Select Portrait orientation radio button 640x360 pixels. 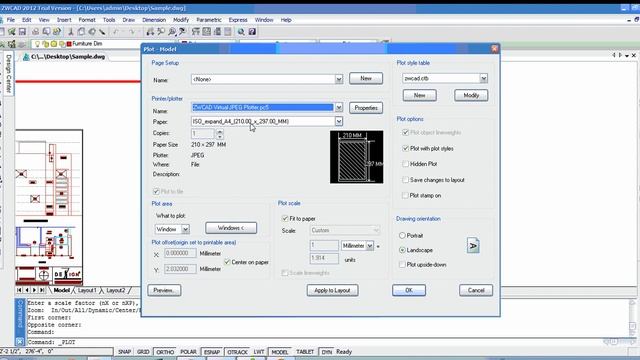(402, 236)
